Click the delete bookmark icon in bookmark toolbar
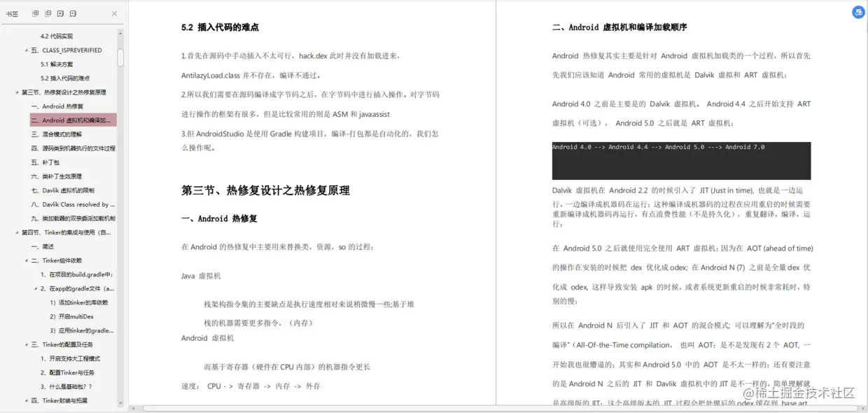The height and width of the screenshot is (413, 868). [x=73, y=13]
